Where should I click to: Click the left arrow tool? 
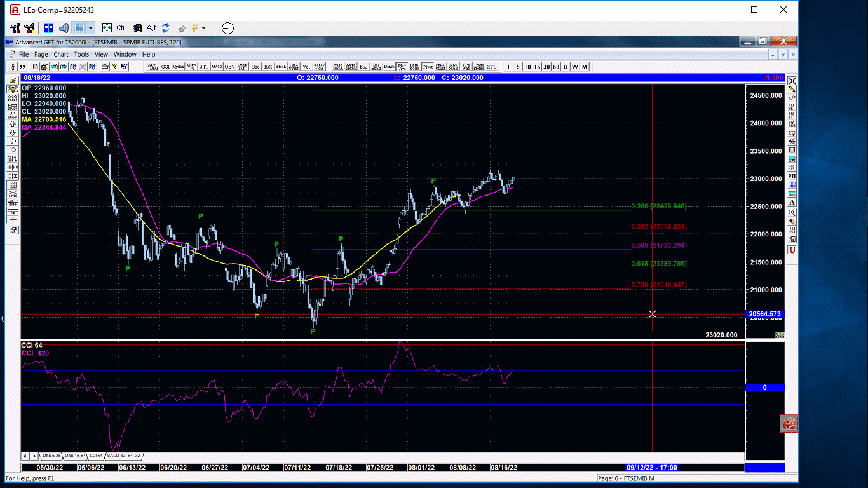point(13,141)
